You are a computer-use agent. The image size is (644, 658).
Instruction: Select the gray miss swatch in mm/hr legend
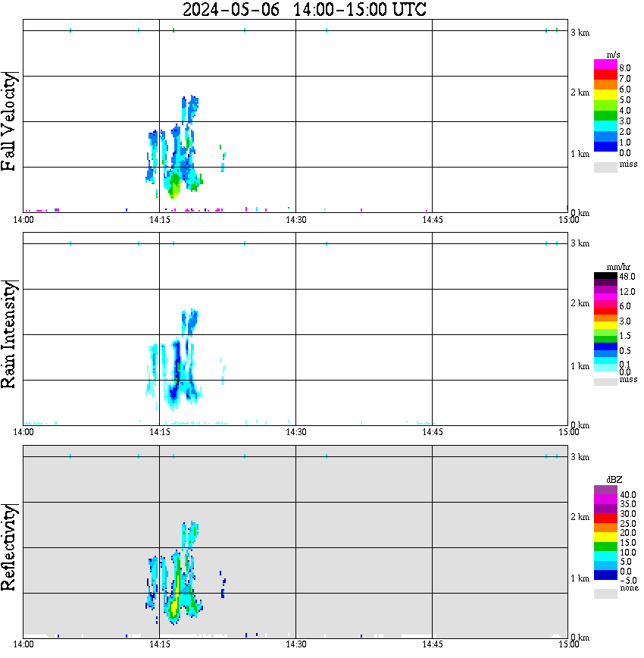coord(605,382)
